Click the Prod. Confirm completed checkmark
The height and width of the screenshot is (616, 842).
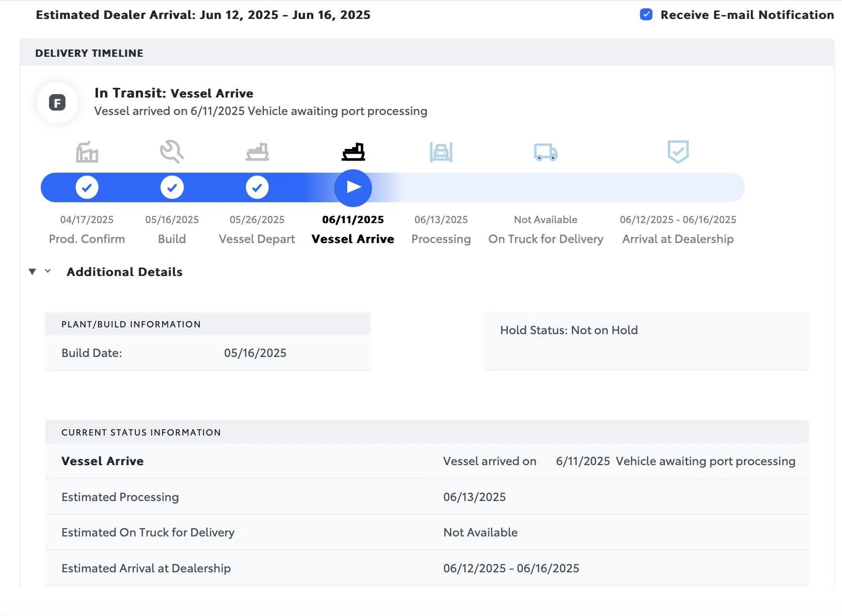pyautogui.click(x=87, y=188)
